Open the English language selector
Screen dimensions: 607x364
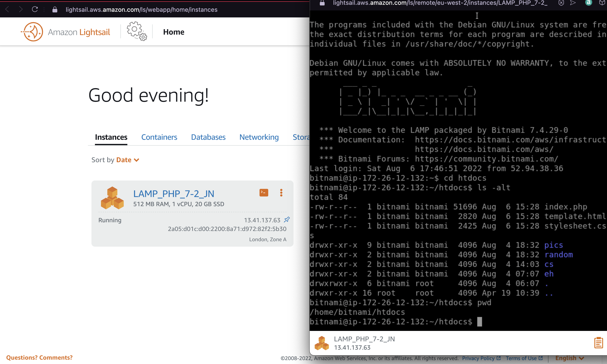pyautogui.click(x=570, y=358)
